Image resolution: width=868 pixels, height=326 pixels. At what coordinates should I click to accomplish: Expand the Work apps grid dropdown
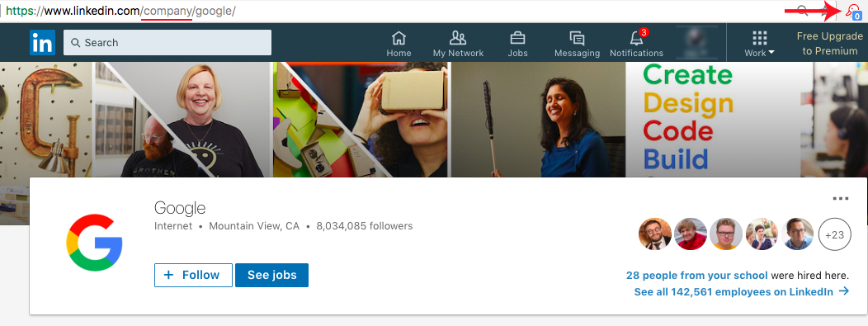tap(759, 45)
